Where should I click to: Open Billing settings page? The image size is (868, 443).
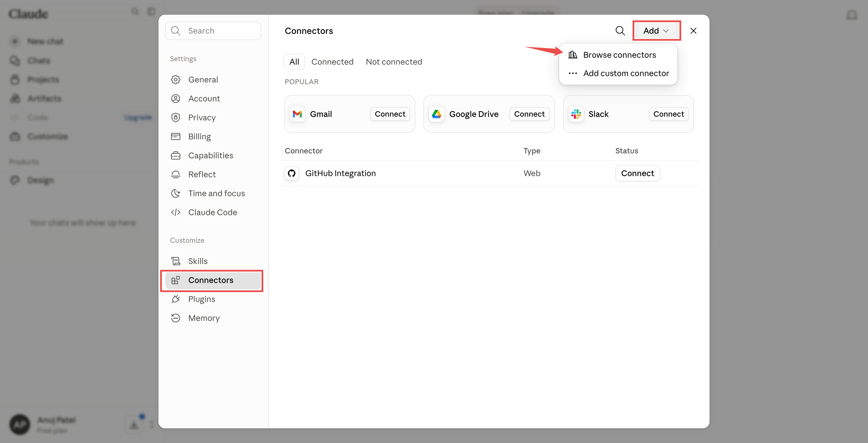[x=213, y=136]
